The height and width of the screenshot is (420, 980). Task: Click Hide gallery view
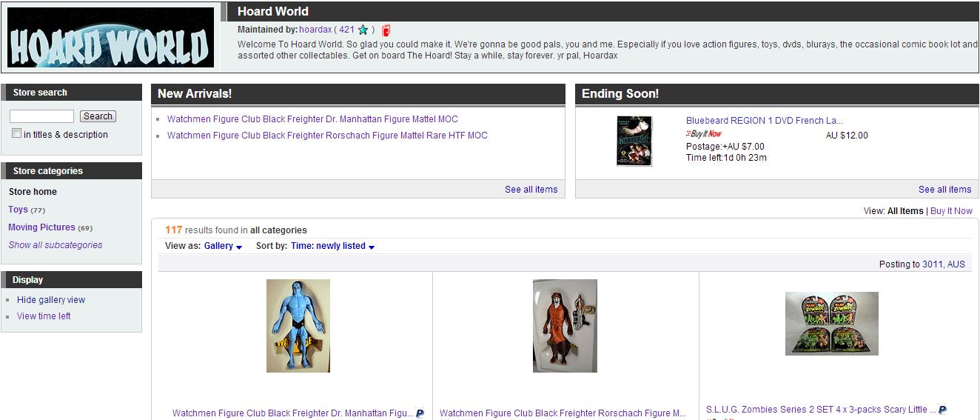51,300
